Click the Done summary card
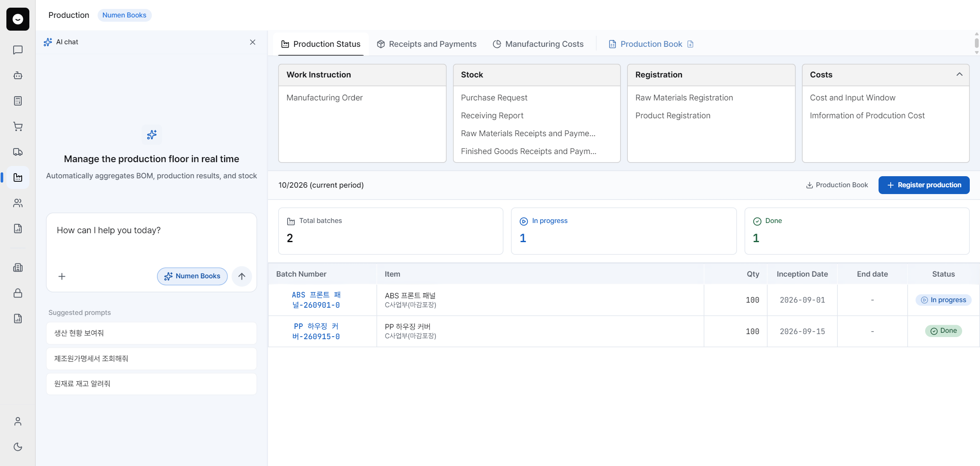980x466 pixels. pyautogui.click(x=857, y=231)
